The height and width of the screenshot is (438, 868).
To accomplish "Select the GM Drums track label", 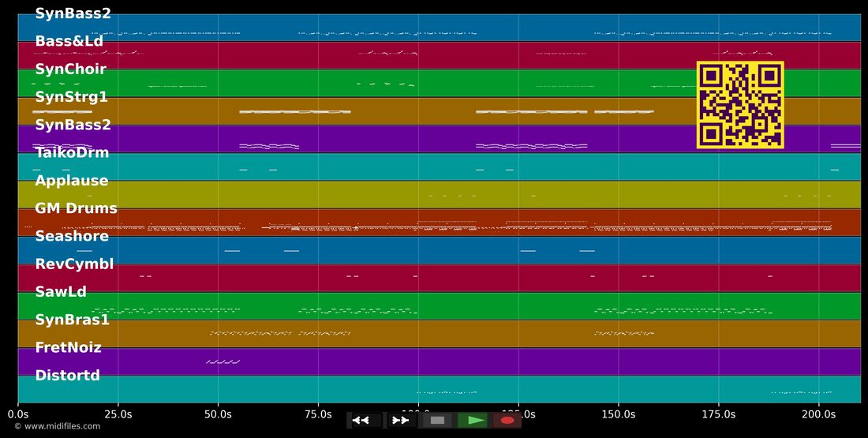I will [76, 209].
